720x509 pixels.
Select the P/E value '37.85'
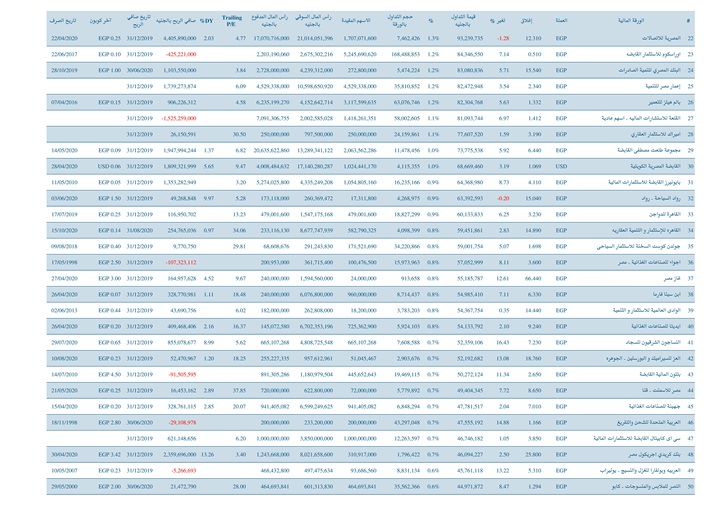point(239,391)
